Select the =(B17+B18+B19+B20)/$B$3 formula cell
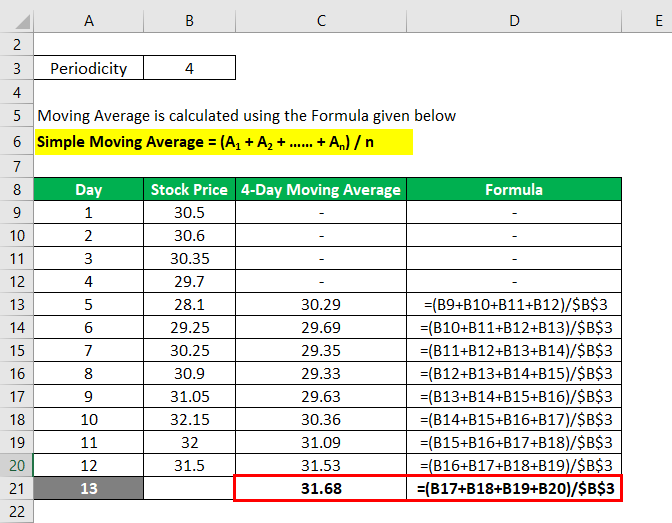The width and height of the screenshot is (672, 523). [x=514, y=488]
